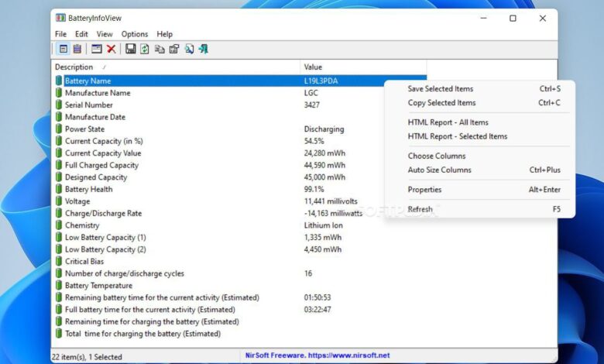Click the battery icon beside Serial Number

59,105
